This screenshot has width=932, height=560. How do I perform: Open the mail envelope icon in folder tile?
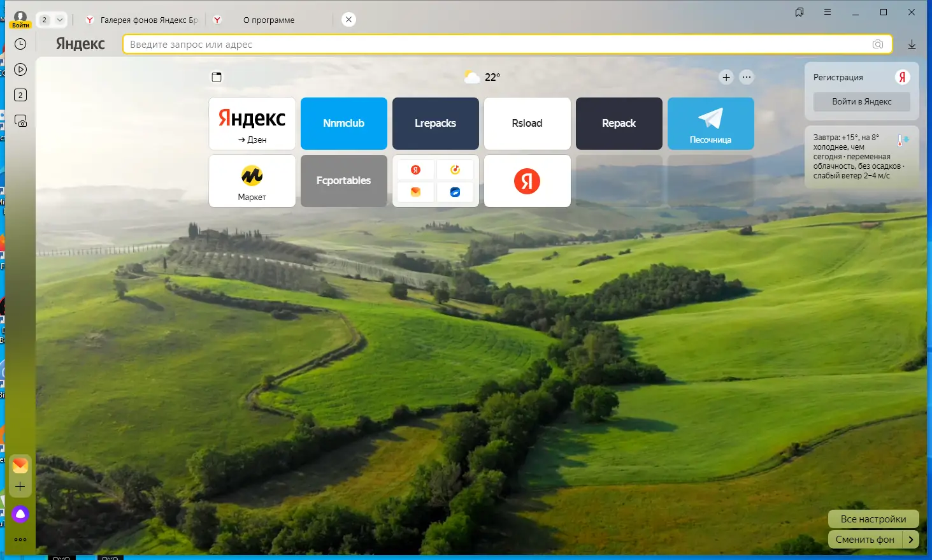(x=416, y=192)
